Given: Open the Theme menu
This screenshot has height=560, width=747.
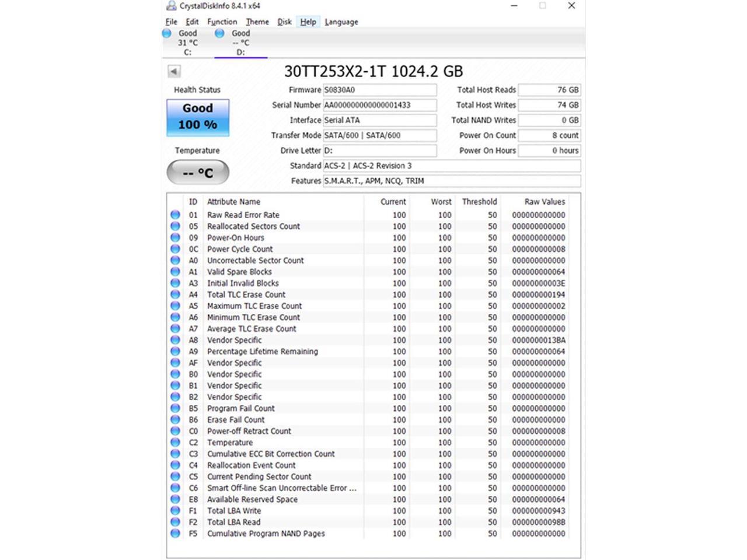Looking at the screenshot, I should click(x=257, y=22).
